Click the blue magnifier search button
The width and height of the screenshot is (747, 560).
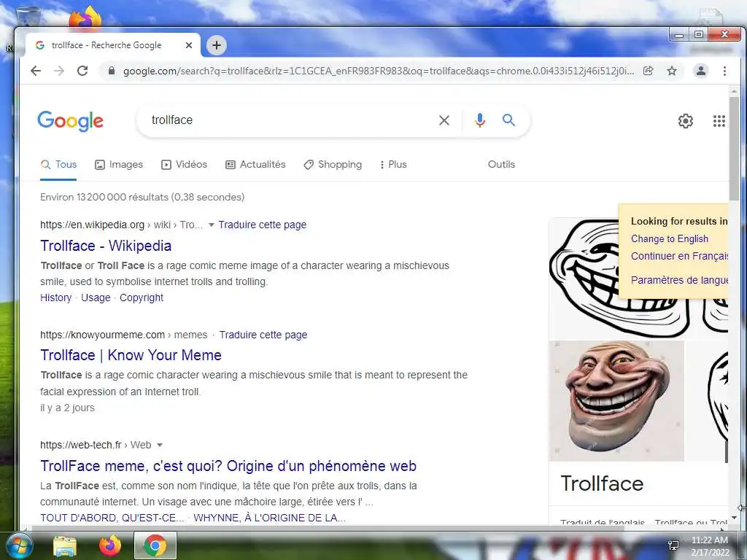[508, 120]
